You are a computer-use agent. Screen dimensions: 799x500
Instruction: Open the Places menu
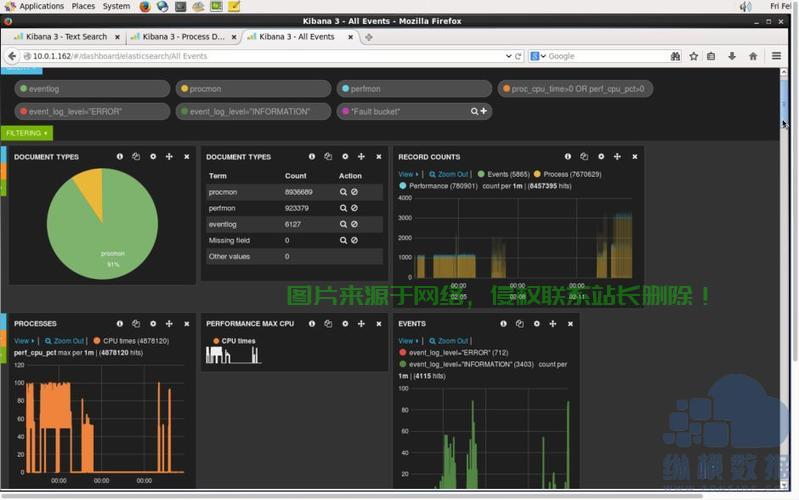83,6
